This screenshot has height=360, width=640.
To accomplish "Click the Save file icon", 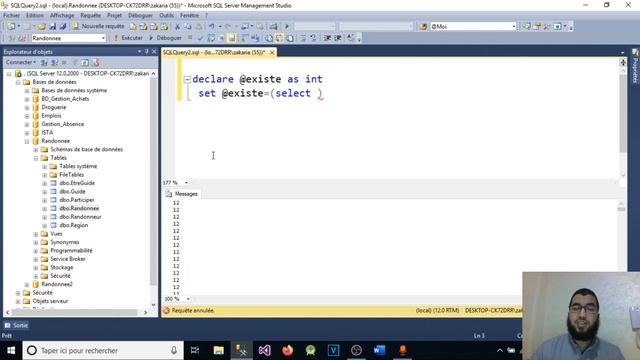I will point(53,26).
